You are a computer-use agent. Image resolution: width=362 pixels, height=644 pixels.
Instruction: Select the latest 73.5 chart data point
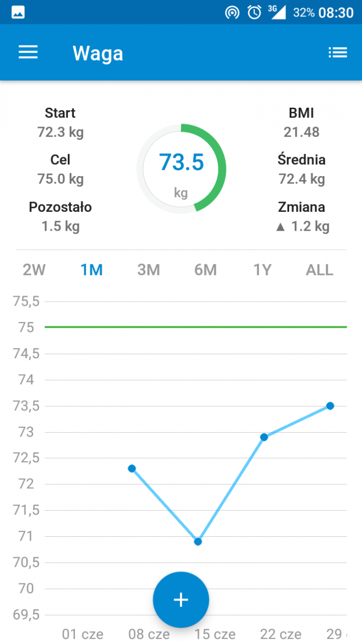click(330, 406)
